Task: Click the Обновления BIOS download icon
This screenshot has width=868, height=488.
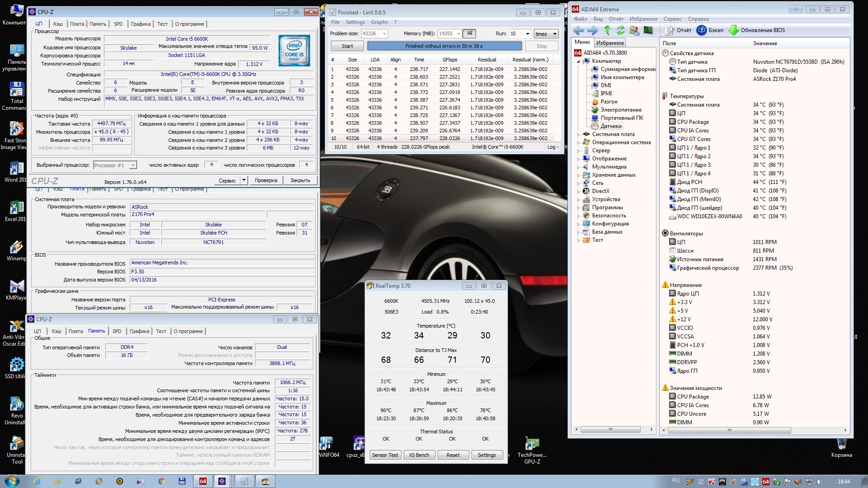Action: tap(734, 30)
